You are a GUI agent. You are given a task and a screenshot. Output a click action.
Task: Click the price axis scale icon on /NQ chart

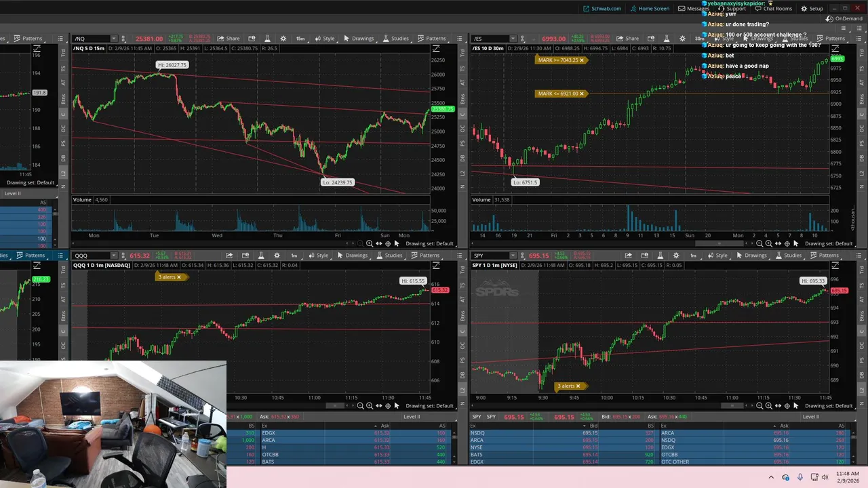point(436,49)
